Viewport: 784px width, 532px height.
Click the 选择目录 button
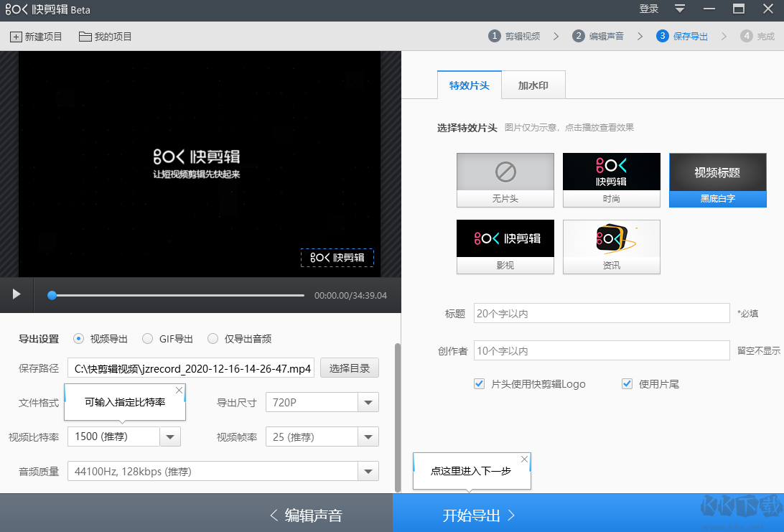350,368
